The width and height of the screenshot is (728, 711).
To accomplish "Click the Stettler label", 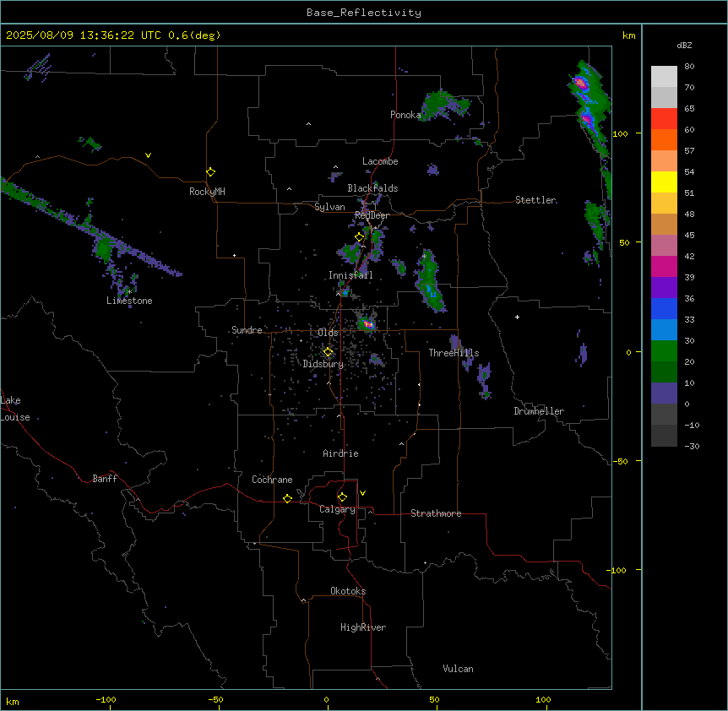I will [535, 200].
